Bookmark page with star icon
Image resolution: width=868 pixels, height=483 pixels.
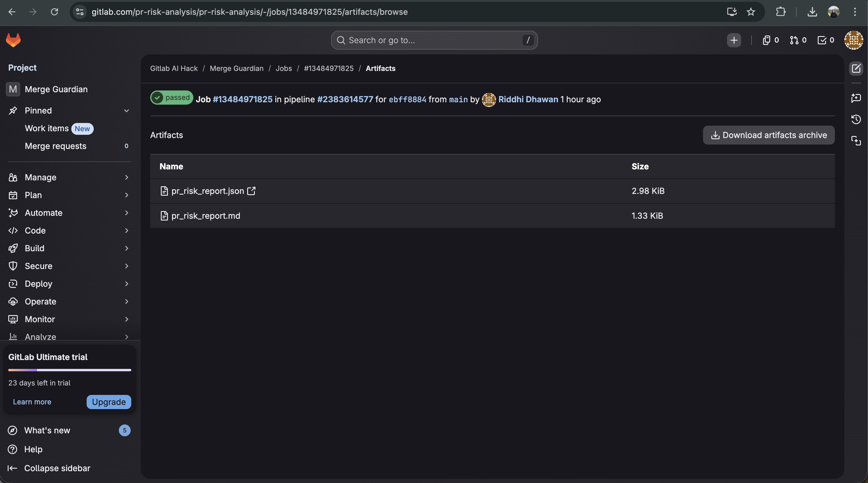click(x=751, y=12)
